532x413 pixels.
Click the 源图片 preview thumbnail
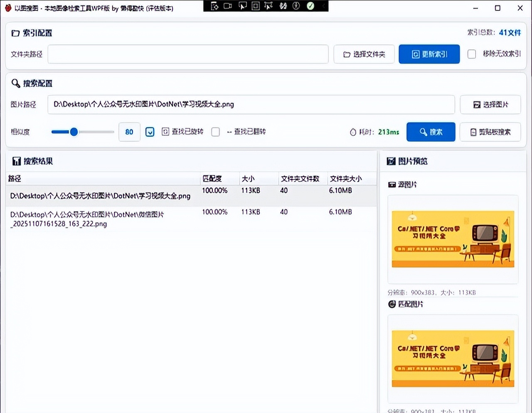[453, 239]
